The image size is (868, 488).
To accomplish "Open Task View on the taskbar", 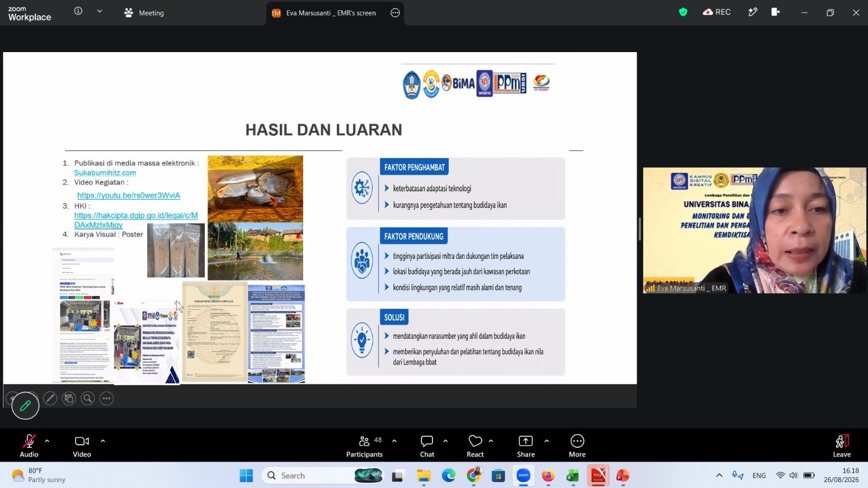I will click(398, 476).
